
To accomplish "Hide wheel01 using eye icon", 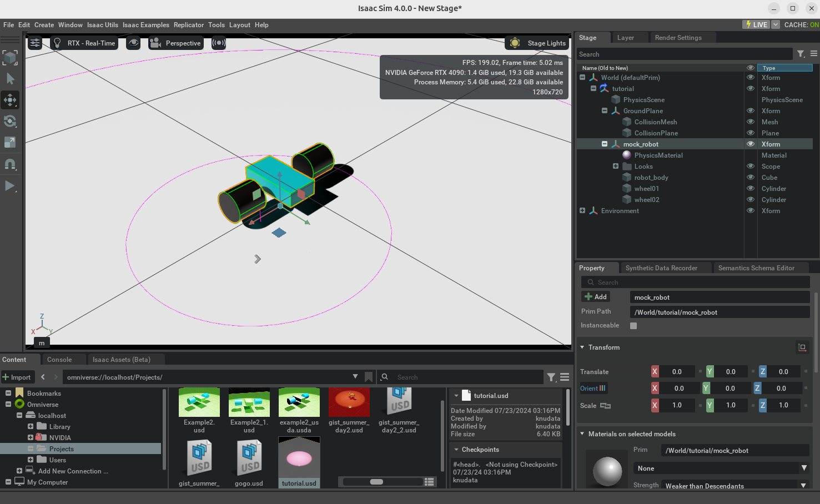I will click(x=751, y=189).
